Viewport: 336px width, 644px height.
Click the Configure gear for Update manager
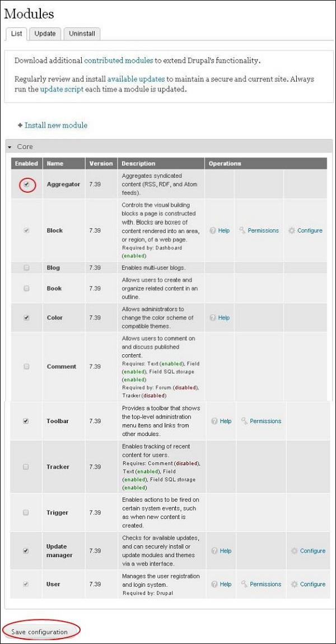(x=307, y=551)
